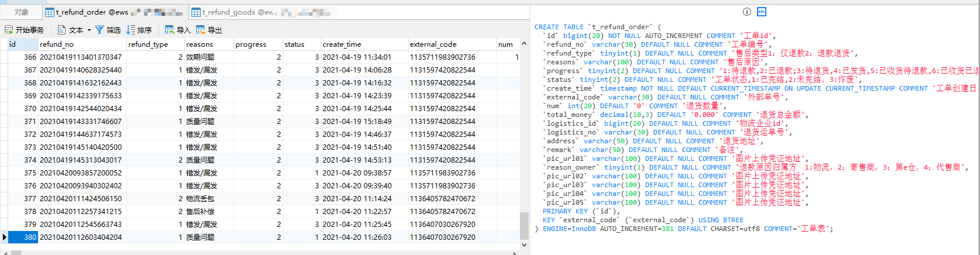Viewport: 980px width, 255px height.
Task: Click the table icon on t_refund_order tab
Action: 50,12
